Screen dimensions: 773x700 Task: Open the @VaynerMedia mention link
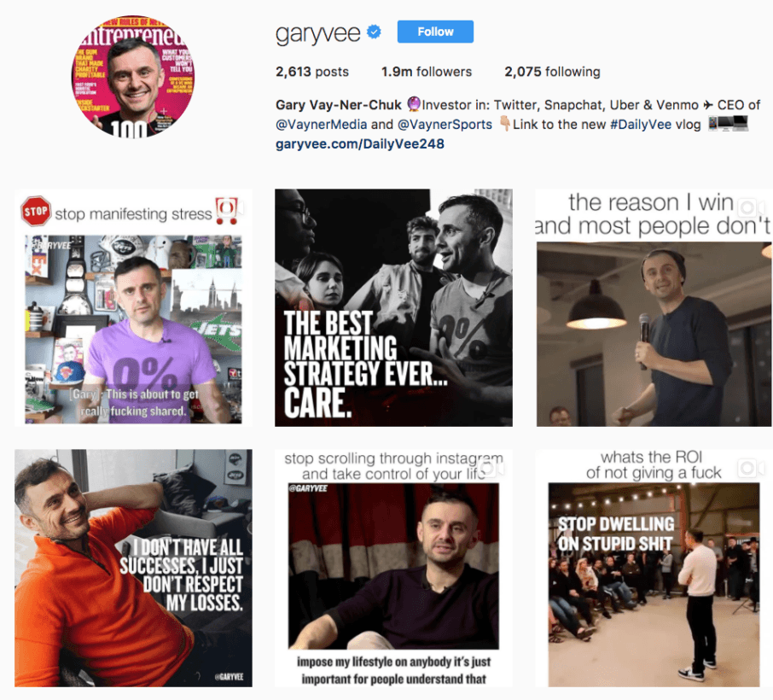[x=322, y=125]
